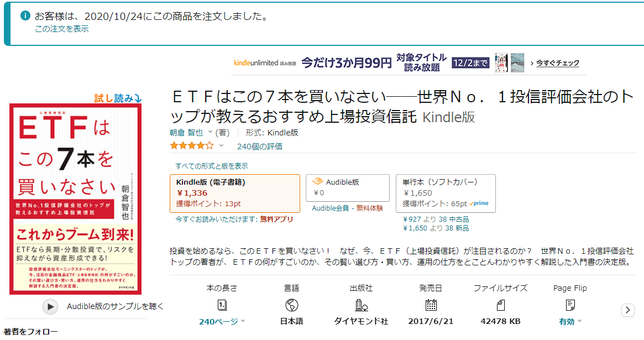This screenshot has width=644, height=340.
Task: Click the prime badge icon
Action: [x=479, y=203]
